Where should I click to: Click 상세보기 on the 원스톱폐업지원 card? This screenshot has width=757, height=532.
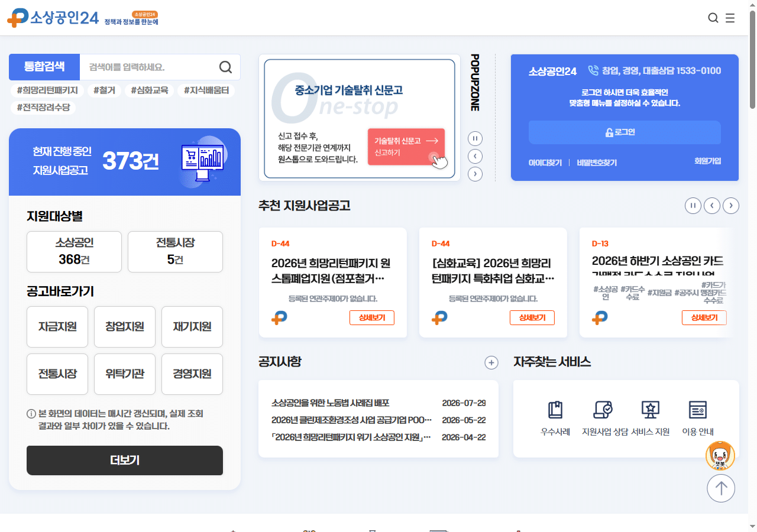(x=372, y=317)
